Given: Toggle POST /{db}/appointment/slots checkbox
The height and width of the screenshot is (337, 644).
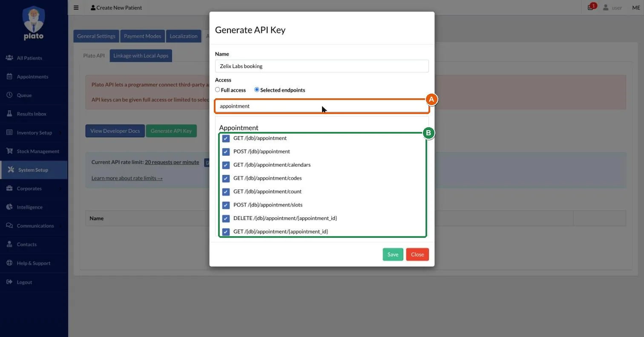Looking at the screenshot, I should 226,205.
